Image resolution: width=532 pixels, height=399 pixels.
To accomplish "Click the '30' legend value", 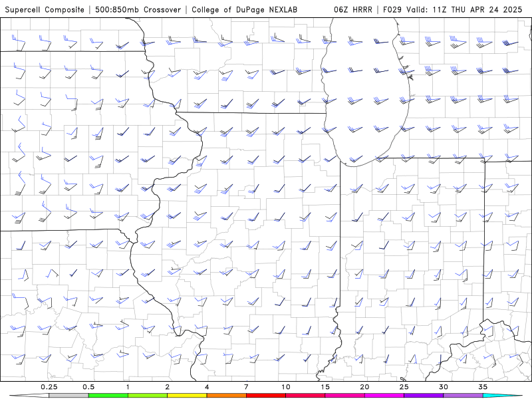I will [443, 387].
